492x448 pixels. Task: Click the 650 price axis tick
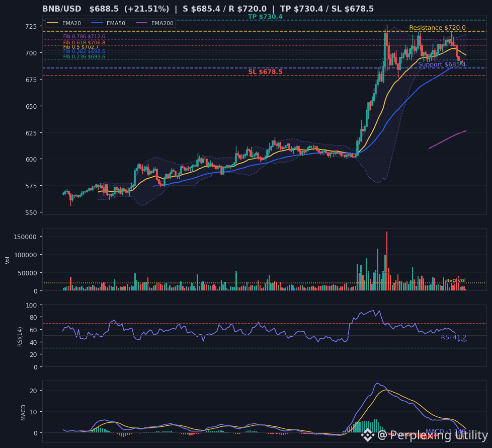point(31,106)
